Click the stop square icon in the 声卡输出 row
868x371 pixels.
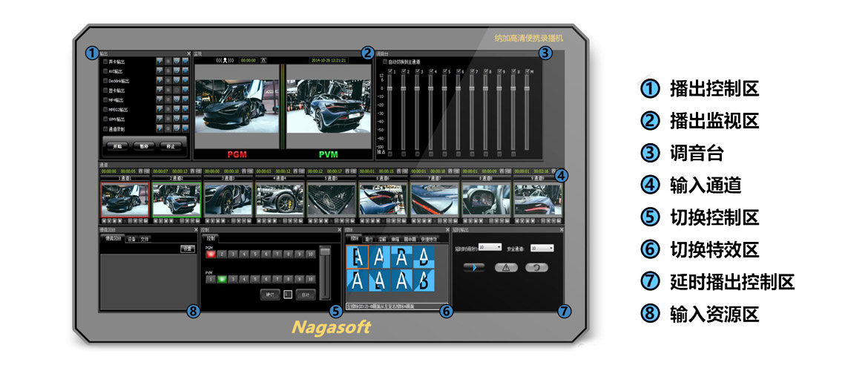[x=168, y=62]
